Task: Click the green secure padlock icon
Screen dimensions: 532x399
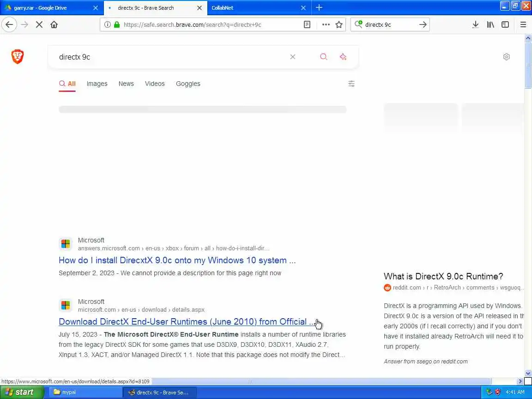Action: coord(117,24)
